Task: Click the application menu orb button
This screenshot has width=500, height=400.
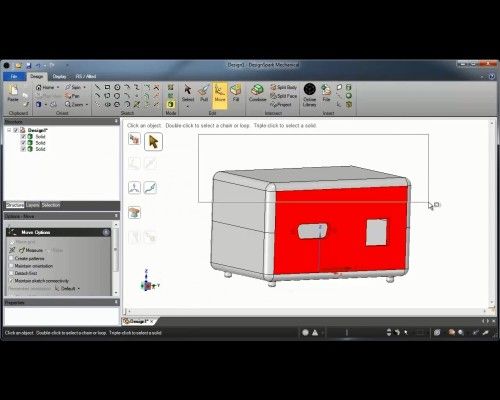Action: coord(6,65)
